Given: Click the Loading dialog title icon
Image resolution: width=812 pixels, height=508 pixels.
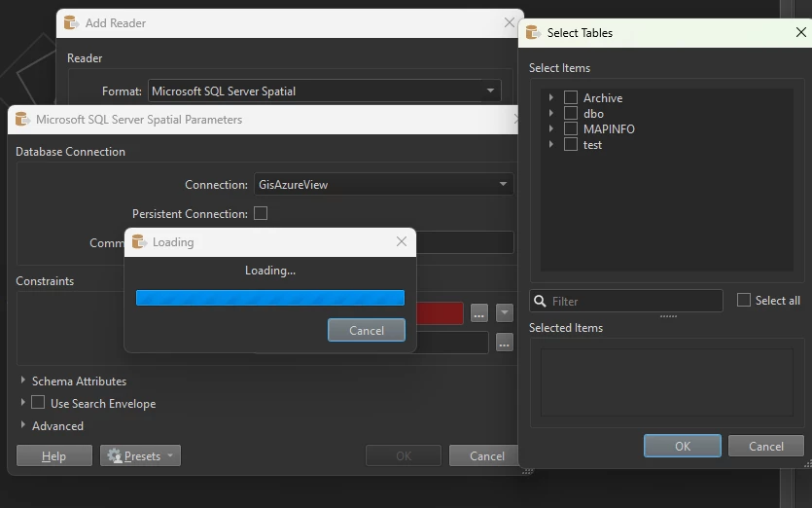Looking at the screenshot, I should click(139, 241).
